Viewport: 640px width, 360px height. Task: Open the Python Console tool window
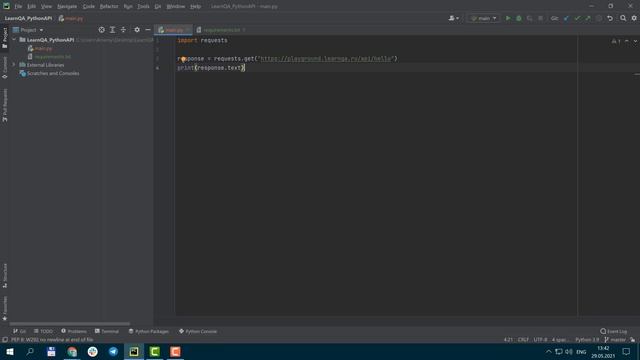point(198,331)
